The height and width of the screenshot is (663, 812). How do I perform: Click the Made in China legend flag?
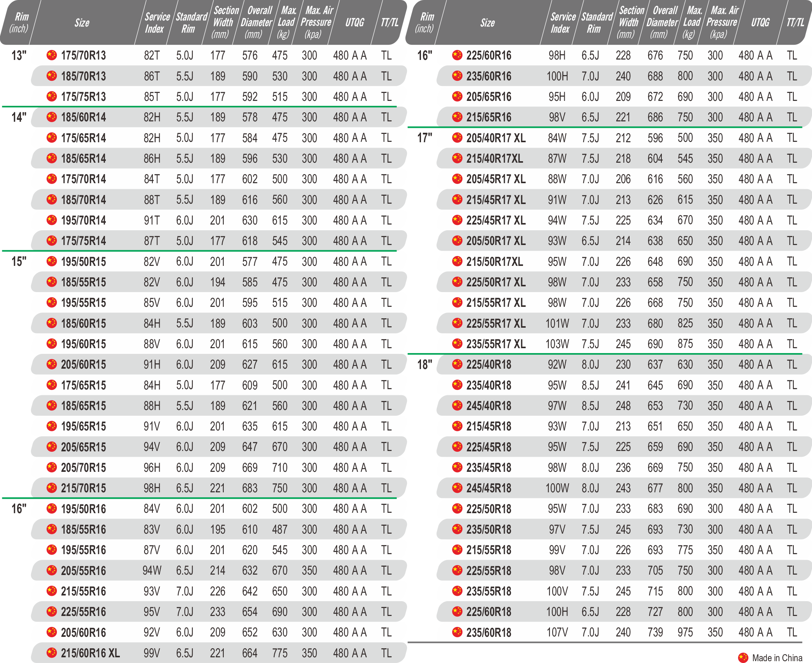point(743,658)
